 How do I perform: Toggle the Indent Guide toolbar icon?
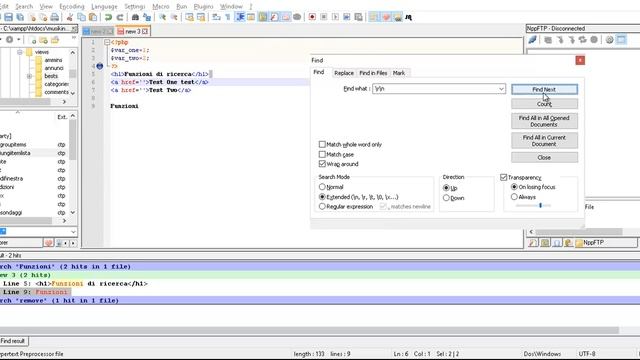point(240,17)
